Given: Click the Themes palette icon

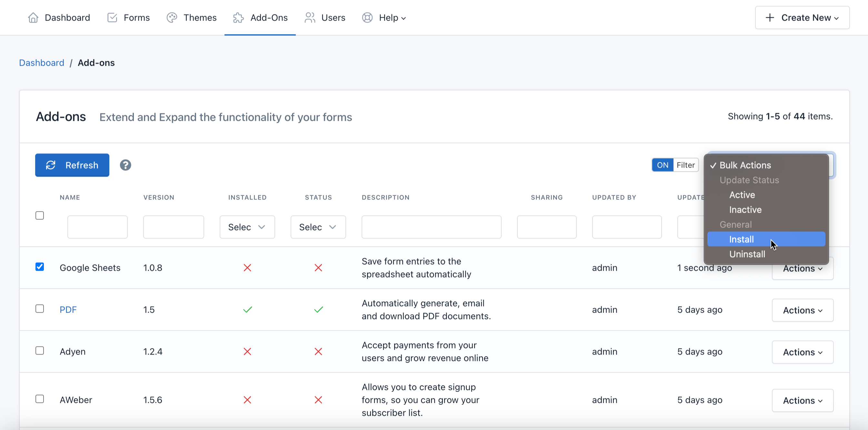Looking at the screenshot, I should pos(172,17).
